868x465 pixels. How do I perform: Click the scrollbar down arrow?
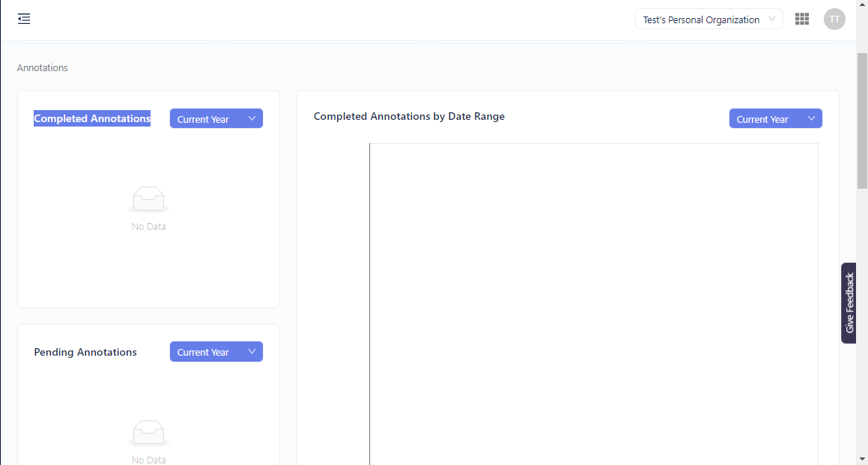(x=862, y=460)
